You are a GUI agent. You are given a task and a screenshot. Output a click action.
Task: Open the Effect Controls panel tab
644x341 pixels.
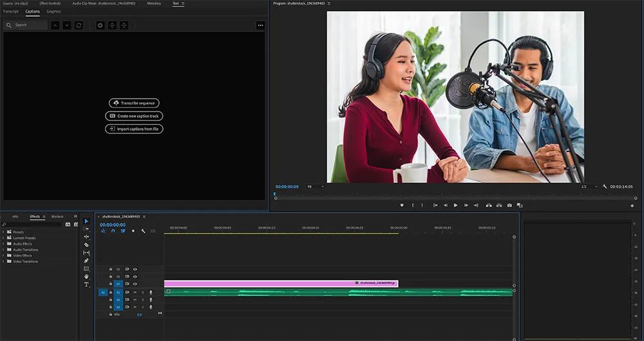click(50, 3)
